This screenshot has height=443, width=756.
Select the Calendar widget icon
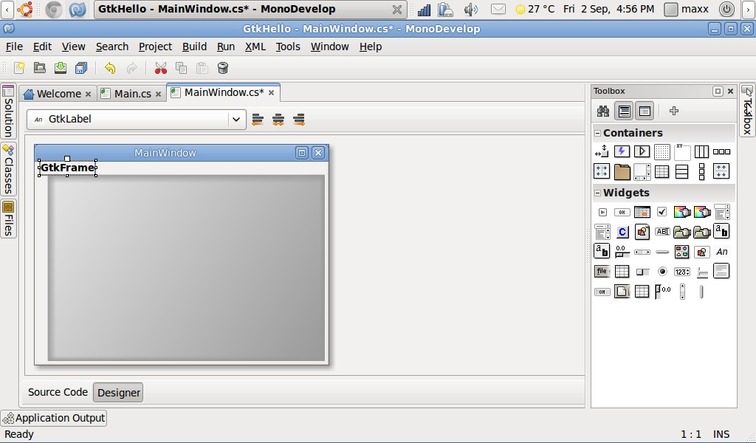[642, 212]
